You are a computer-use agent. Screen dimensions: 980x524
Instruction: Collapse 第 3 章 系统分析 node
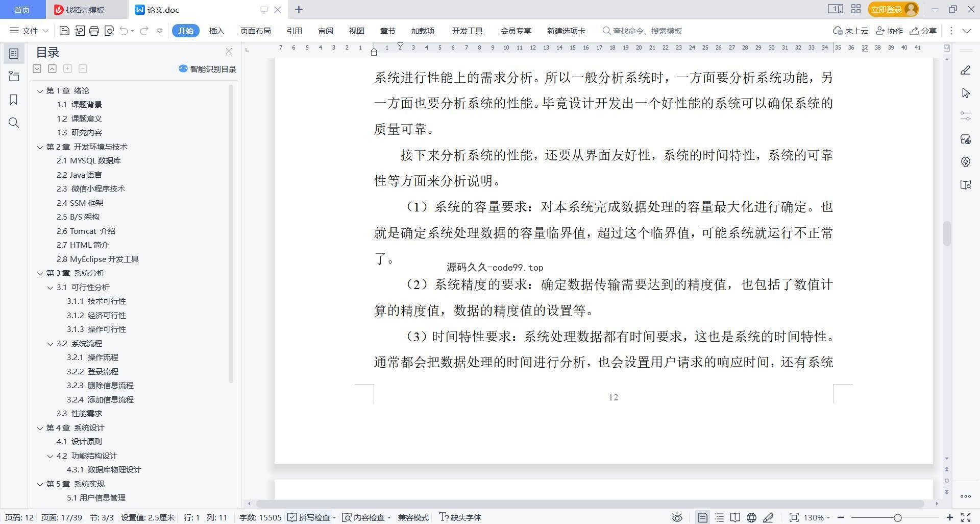pyautogui.click(x=40, y=273)
